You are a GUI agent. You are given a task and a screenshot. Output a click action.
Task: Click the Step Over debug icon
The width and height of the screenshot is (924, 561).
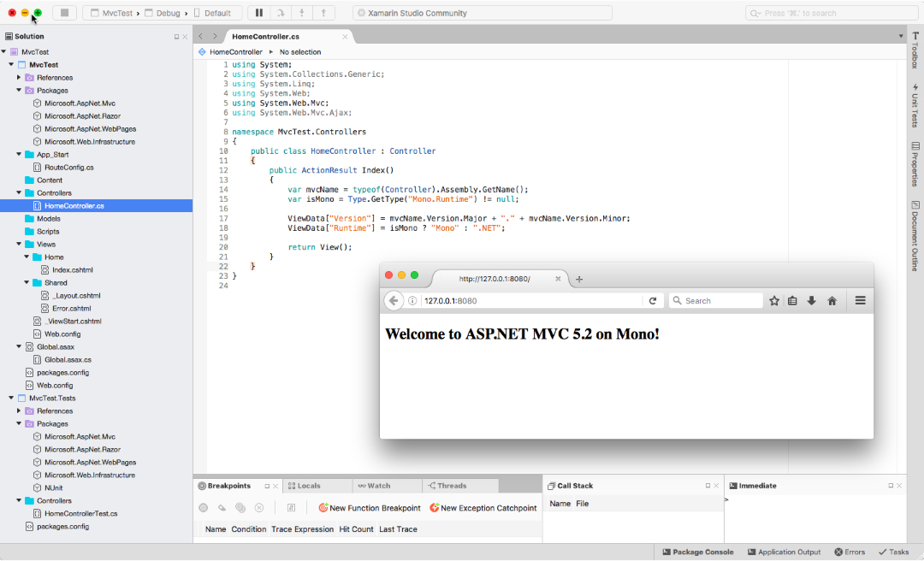[281, 12]
